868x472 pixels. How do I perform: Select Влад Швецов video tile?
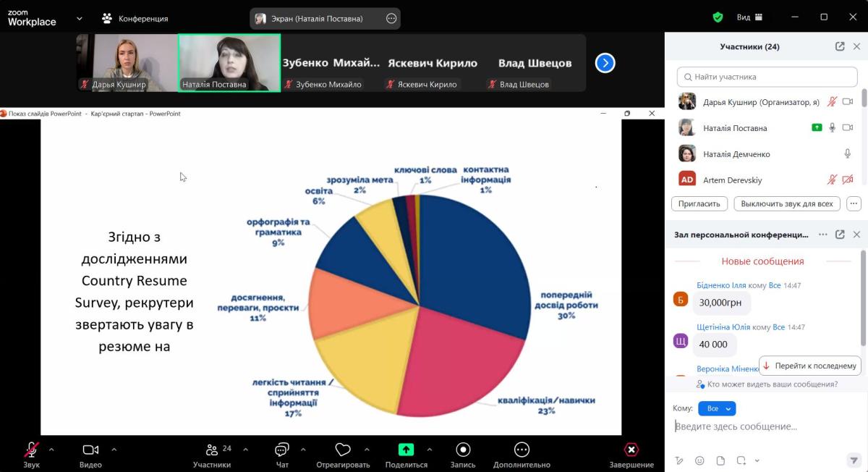536,63
